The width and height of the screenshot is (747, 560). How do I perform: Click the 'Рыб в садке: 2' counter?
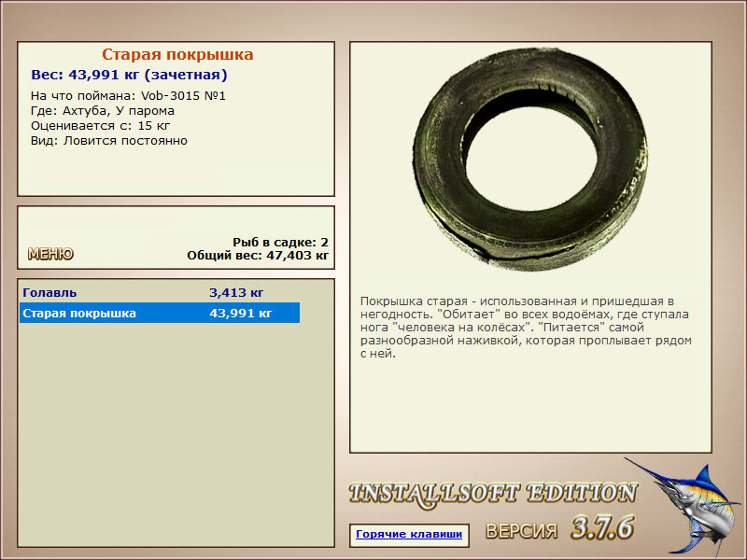[x=281, y=242]
